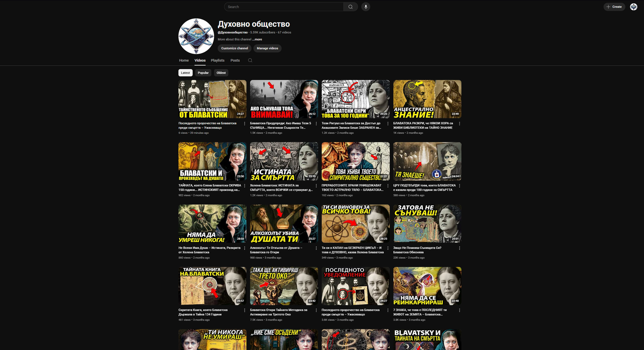Open the Create menu with plus icon

(x=614, y=7)
